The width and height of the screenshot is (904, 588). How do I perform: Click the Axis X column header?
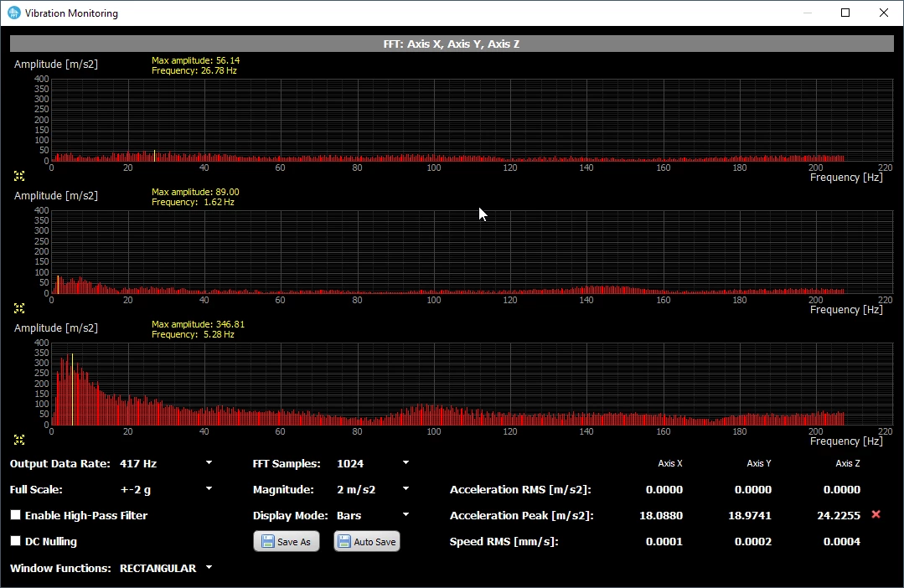[x=670, y=463]
